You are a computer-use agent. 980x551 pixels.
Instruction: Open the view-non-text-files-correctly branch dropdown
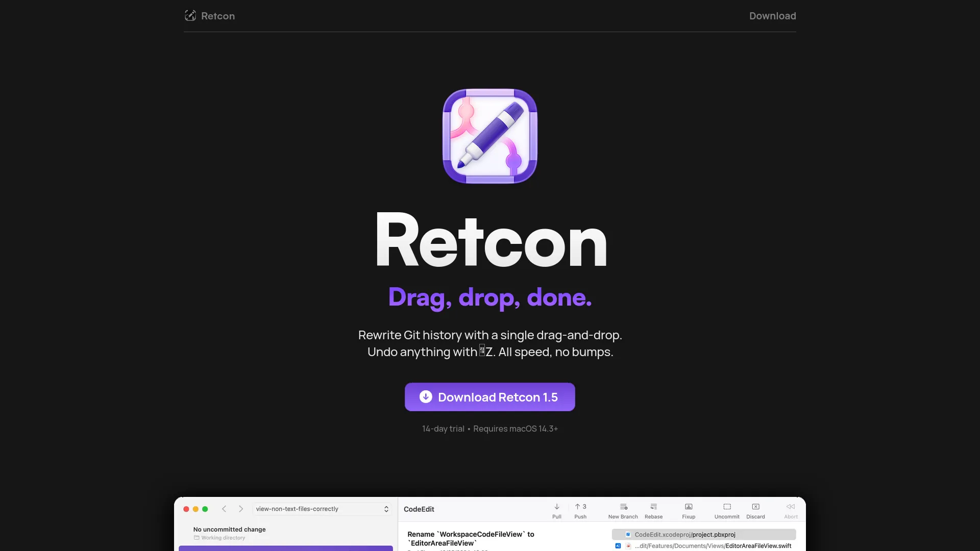click(322, 509)
